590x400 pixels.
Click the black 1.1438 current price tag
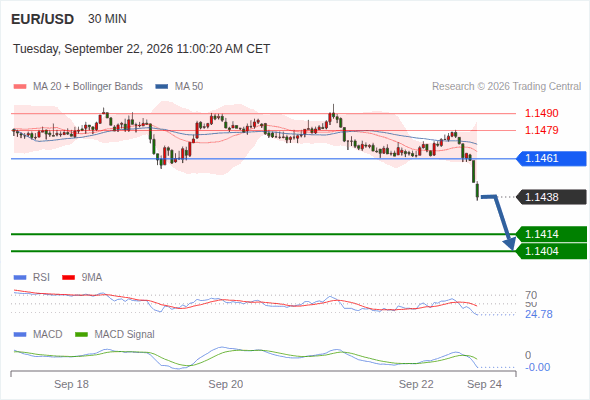[551, 197]
